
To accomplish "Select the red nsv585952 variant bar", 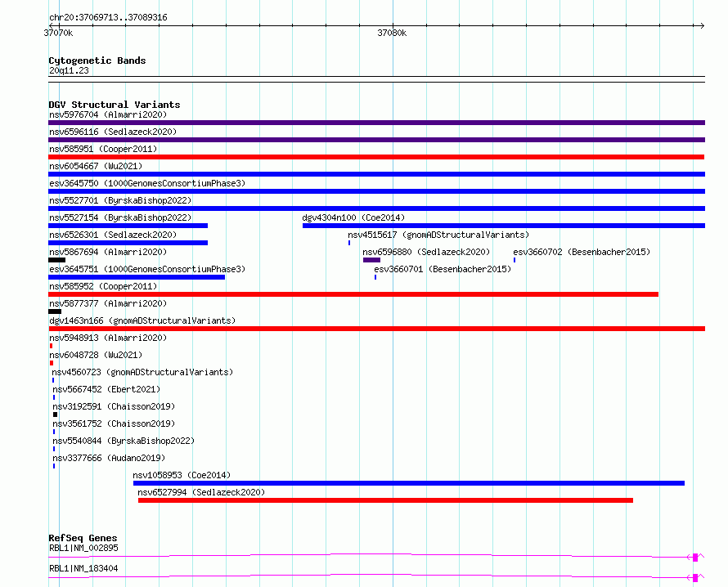I will (353, 294).
